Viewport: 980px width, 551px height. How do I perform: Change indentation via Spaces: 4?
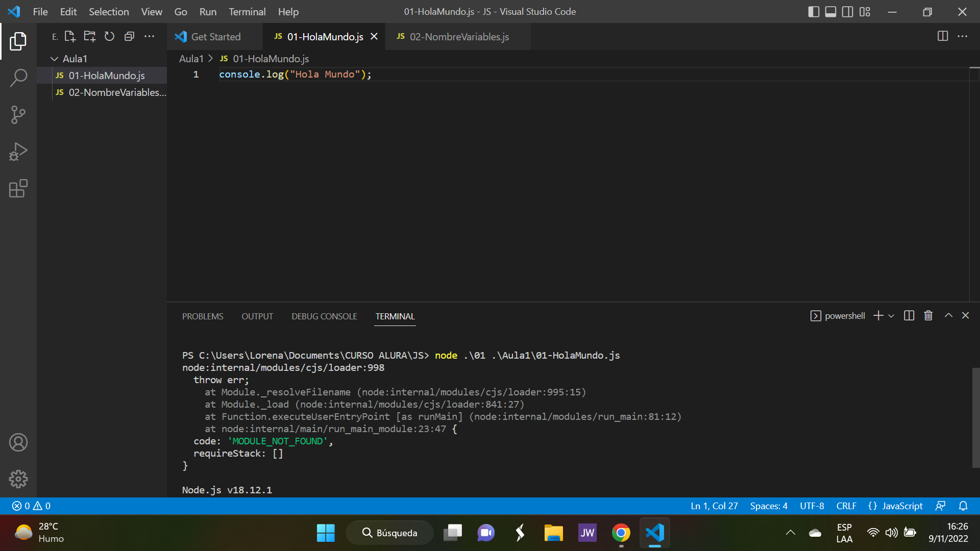[x=769, y=506]
